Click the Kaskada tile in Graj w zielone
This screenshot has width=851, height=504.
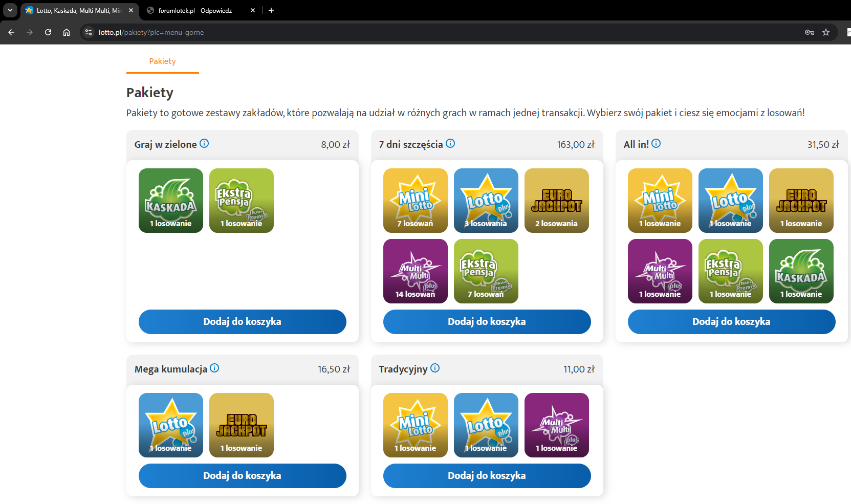click(171, 201)
